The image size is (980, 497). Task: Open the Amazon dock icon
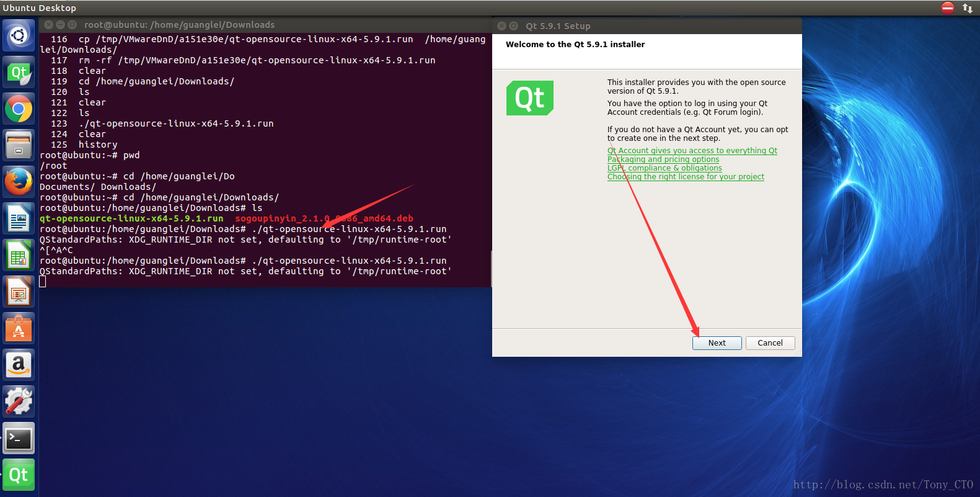[x=19, y=365]
